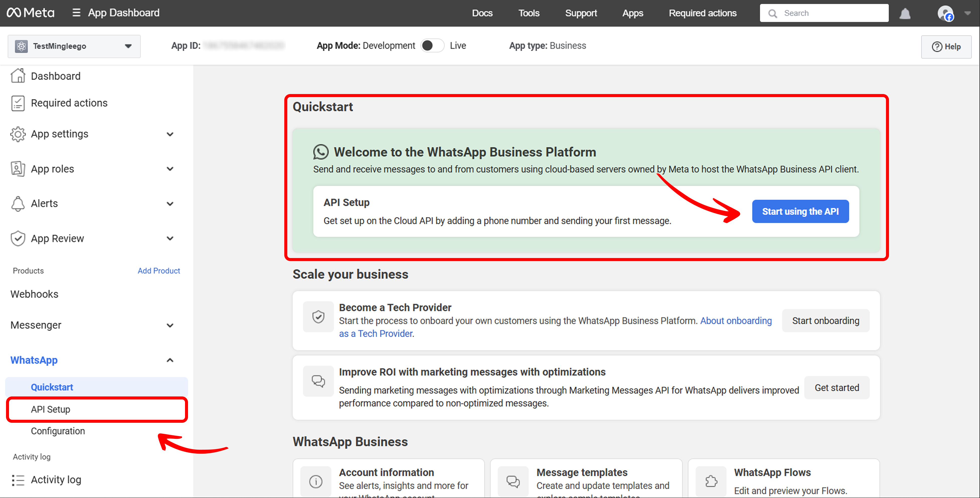980x498 pixels.
Task: Click the Help button
Action: coord(946,47)
